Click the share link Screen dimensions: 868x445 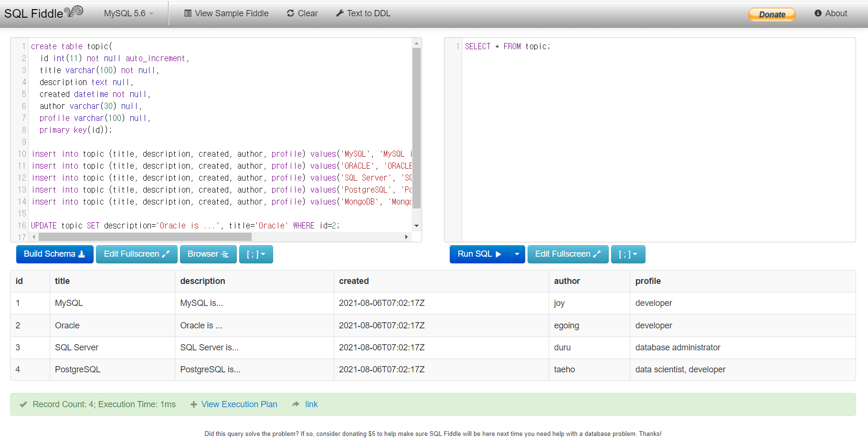[311, 404]
